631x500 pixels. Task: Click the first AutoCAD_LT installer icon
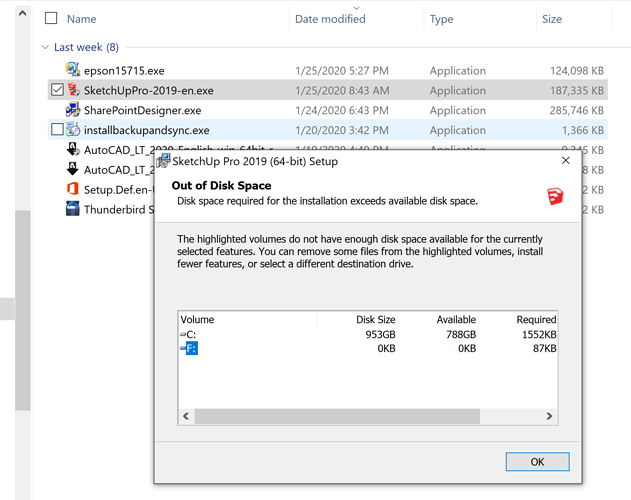click(x=73, y=149)
